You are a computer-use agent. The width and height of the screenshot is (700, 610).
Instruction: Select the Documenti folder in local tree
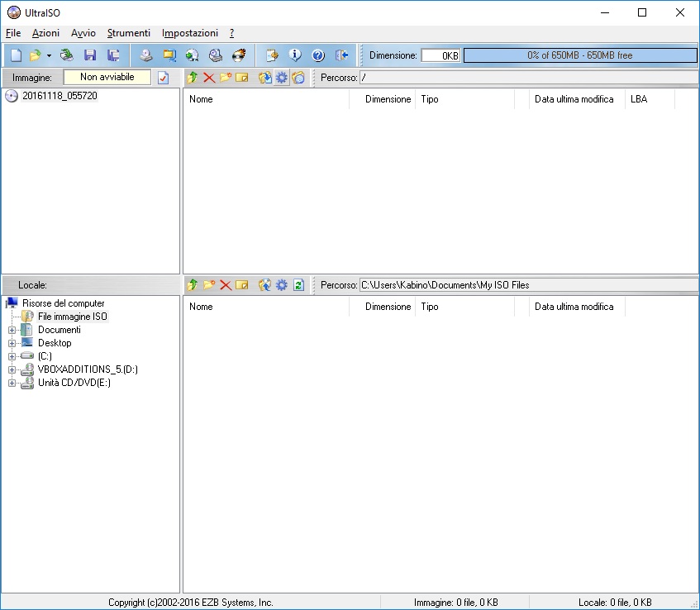pyautogui.click(x=60, y=330)
